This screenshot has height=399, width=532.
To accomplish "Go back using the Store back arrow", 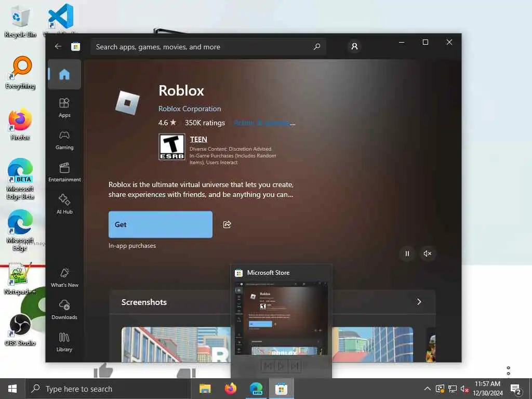I will click(58, 46).
